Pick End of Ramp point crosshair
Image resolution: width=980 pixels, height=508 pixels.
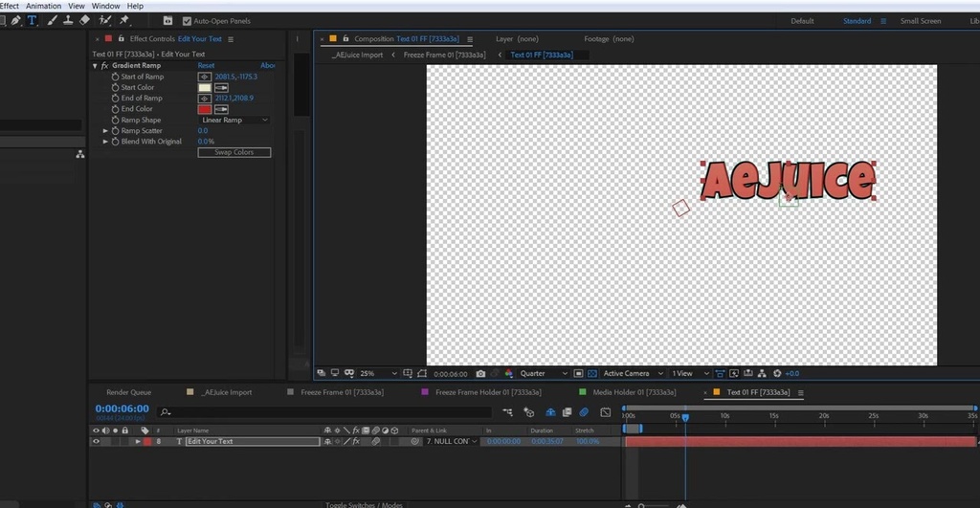pyautogui.click(x=205, y=99)
